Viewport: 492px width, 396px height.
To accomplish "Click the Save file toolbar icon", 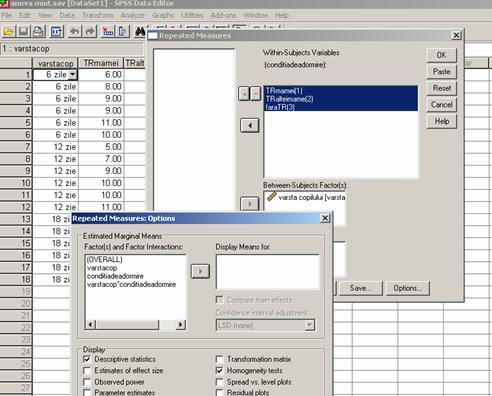I will point(23,31).
